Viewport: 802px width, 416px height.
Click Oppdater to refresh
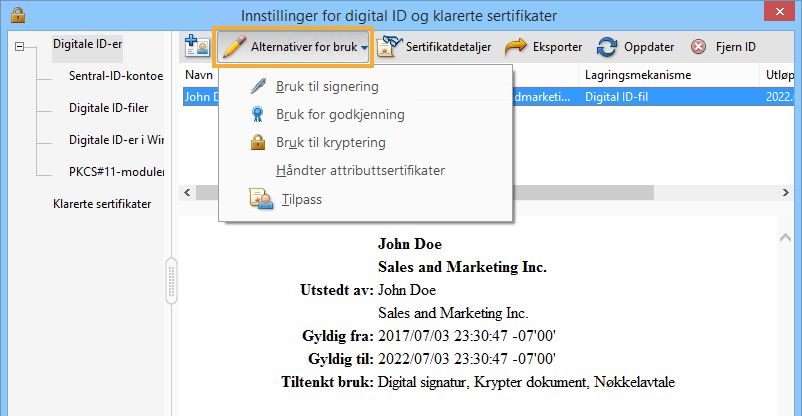635,47
